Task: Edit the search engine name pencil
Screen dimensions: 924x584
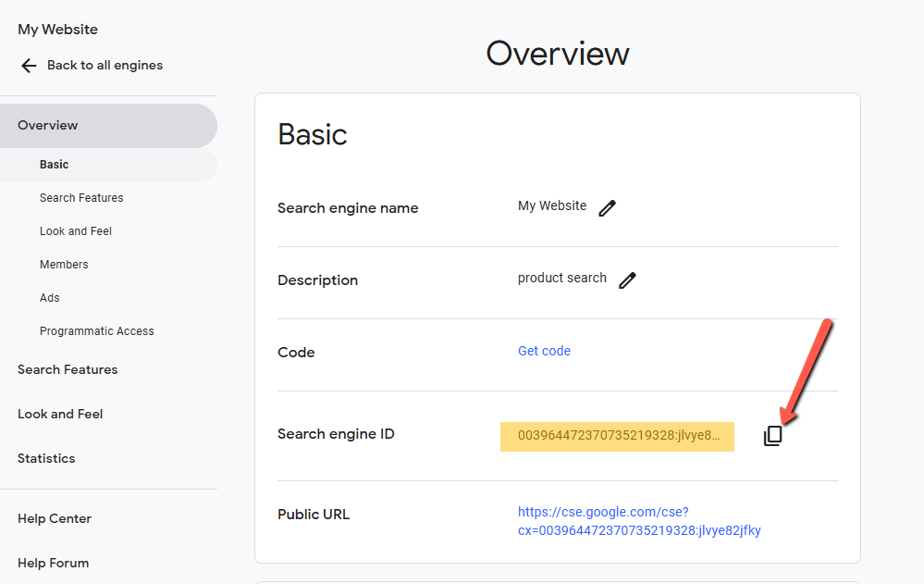Action: click(x=607, y=208)
